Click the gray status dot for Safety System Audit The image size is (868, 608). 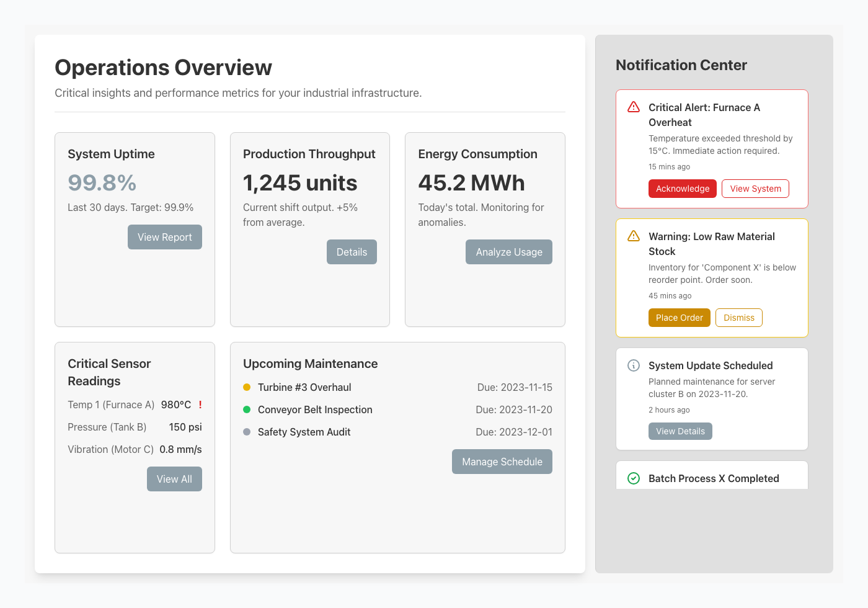pos(248,431)
